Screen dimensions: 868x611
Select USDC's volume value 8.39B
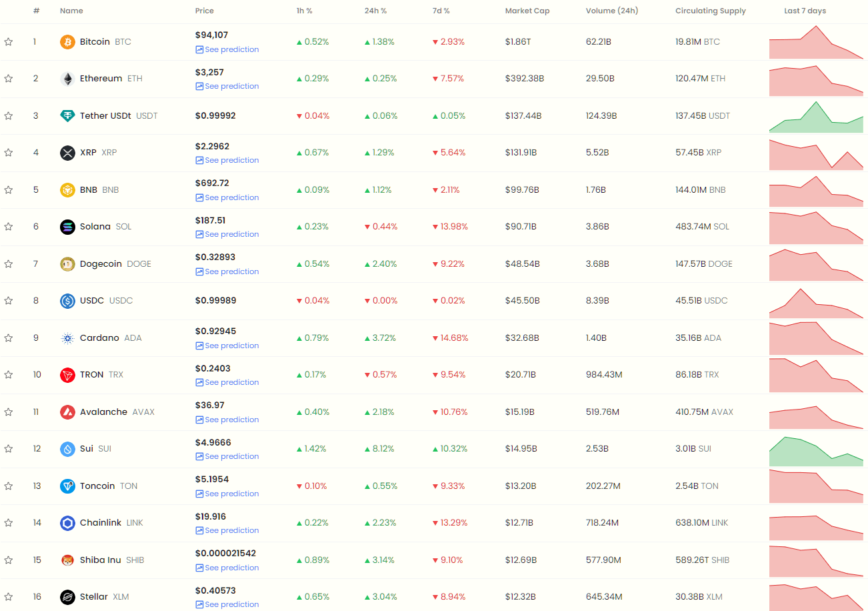pos(597,301)
